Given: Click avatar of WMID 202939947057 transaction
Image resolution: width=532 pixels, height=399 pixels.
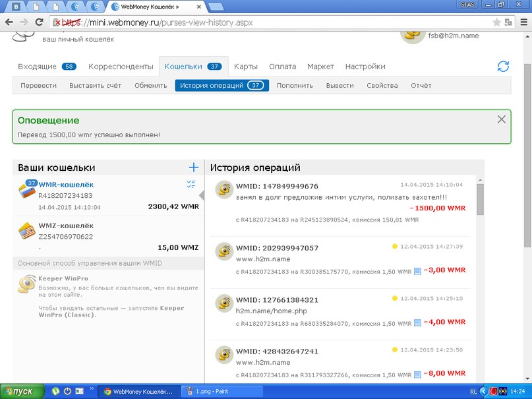Looking at the screenshot, I should [224, 251].
